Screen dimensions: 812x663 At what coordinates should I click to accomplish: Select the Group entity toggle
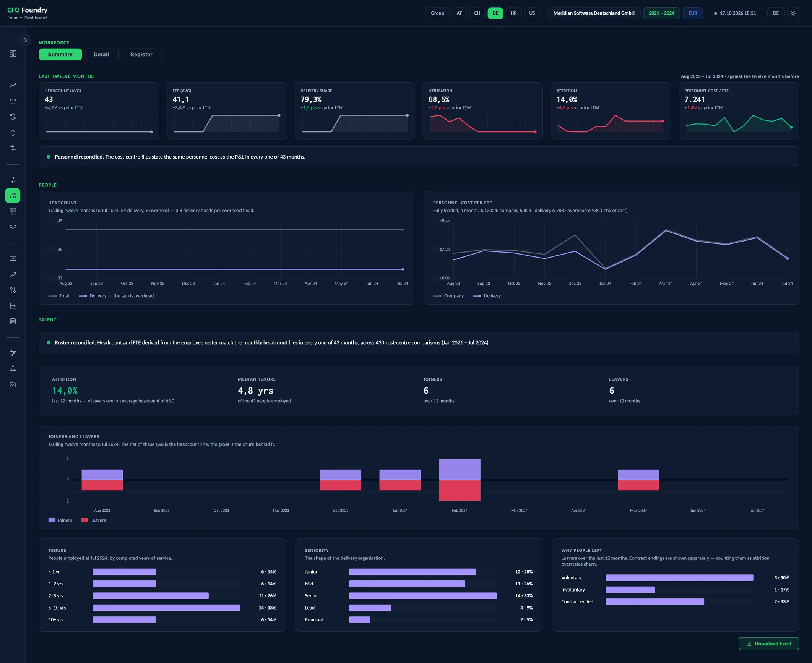(437, 13)
